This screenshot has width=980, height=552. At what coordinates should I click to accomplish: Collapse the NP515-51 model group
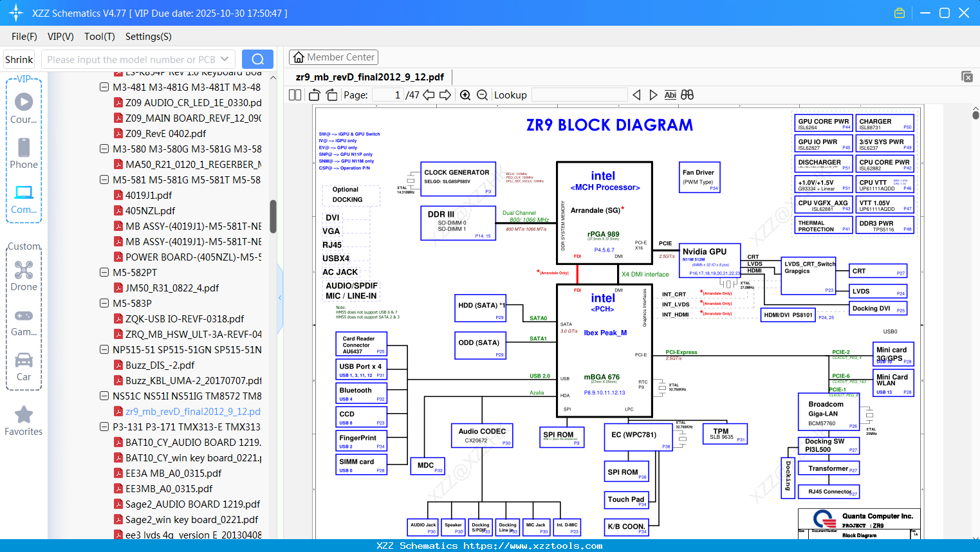[x=104, y=349]
